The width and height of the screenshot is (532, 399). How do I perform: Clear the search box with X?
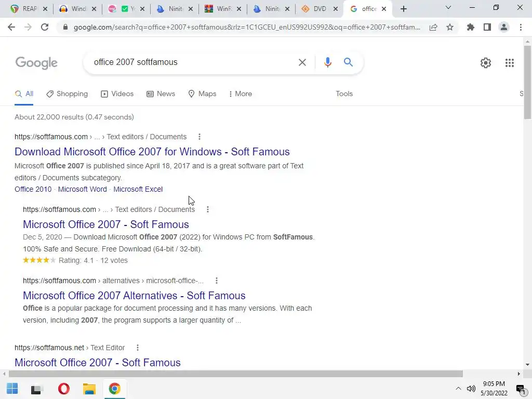(302, 62)
